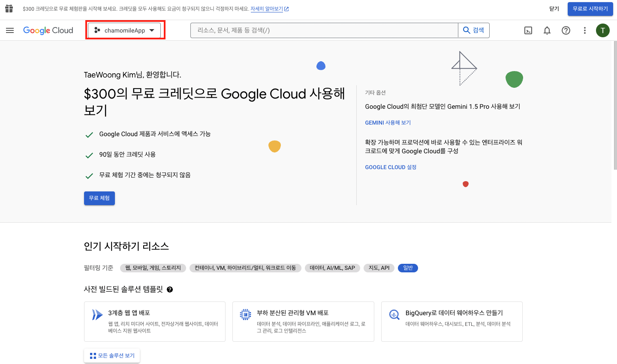The height and width of the screenshot is (364, 617).
Task: Click the label "기타 옵션"
Action: click(375, 92)
